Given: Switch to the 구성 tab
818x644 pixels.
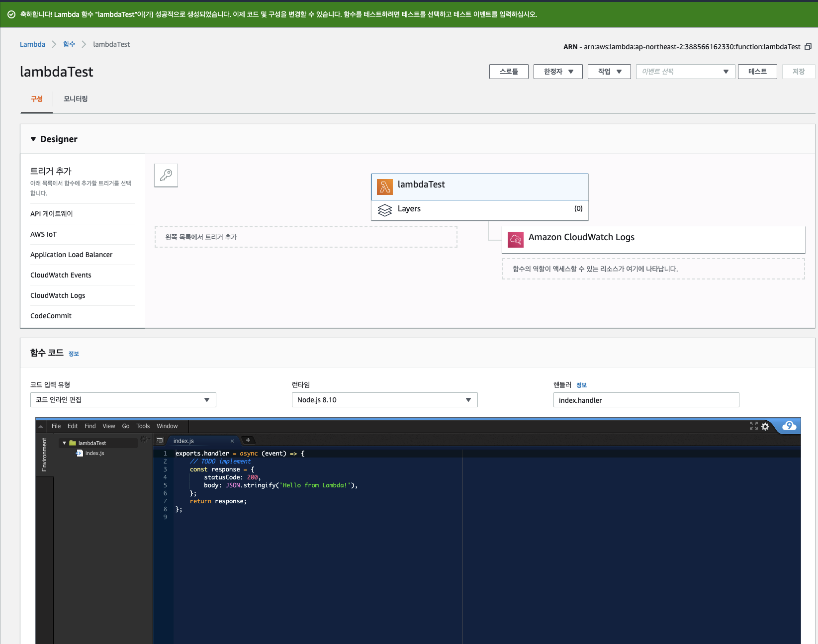Looking at the screenshot, I should (37, 99).
